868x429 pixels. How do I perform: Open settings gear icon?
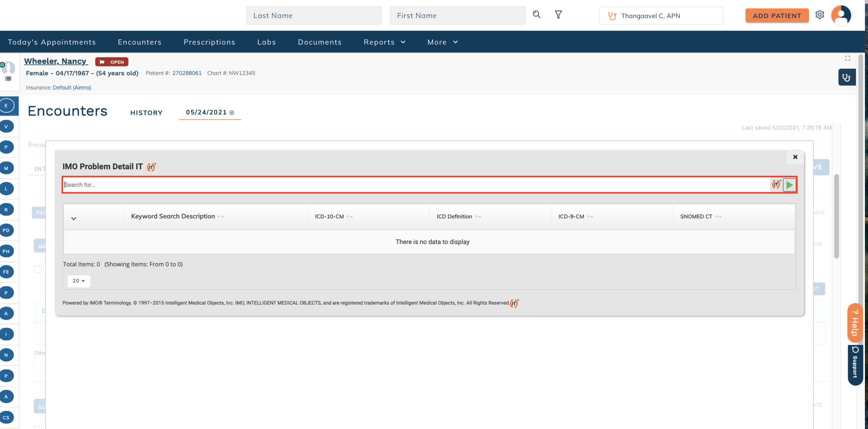point(819,15)
